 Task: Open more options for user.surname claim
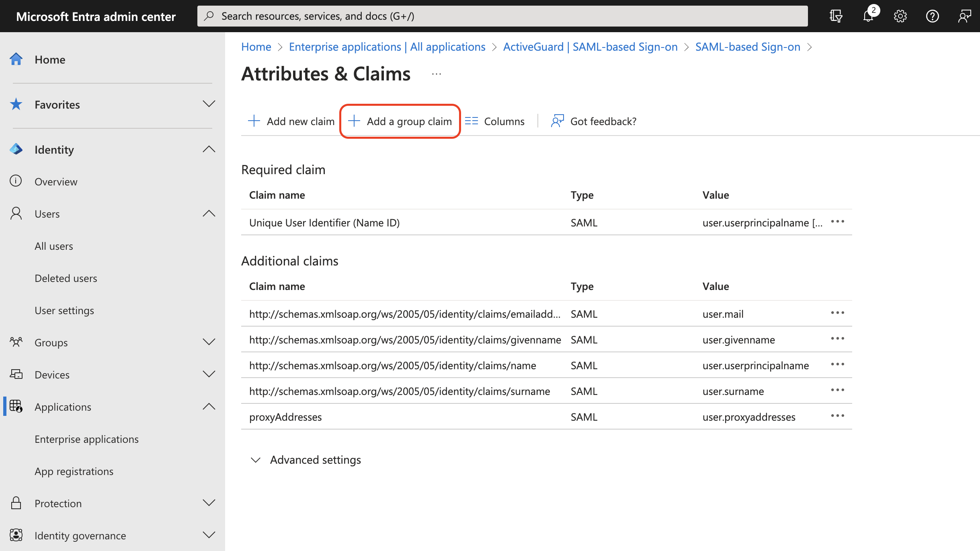(838, 390)
